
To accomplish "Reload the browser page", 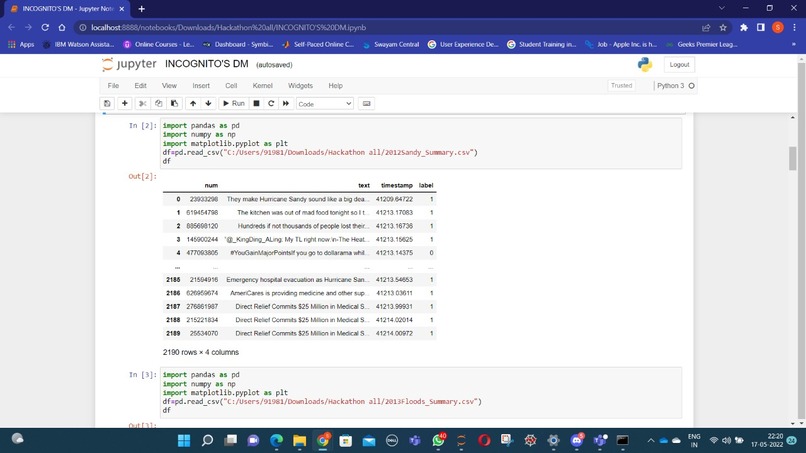I will [x=45, y=27].
